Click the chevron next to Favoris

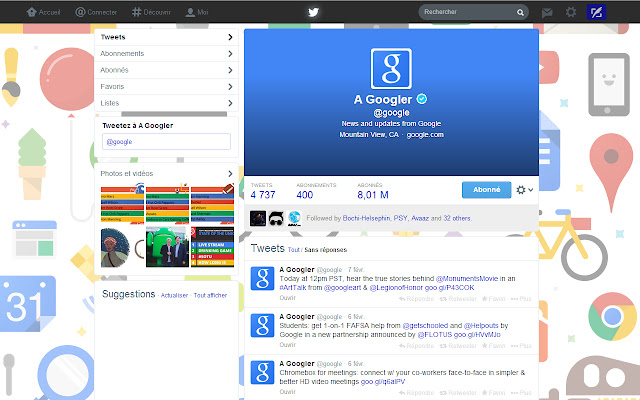point(230,87)
